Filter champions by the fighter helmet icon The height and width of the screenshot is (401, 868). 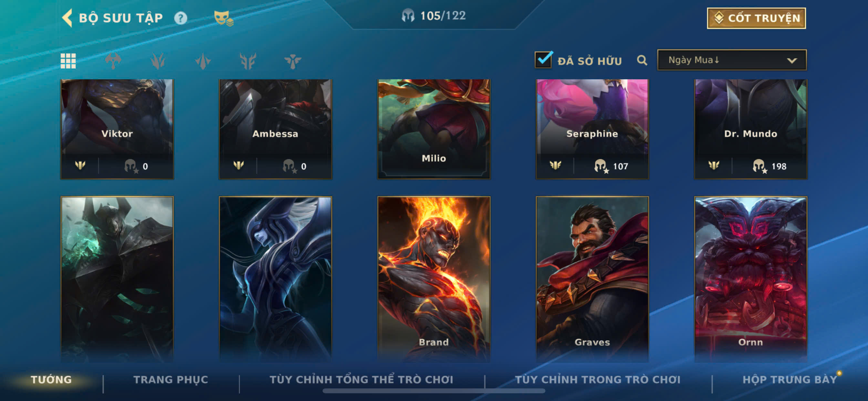coord(113,61)
